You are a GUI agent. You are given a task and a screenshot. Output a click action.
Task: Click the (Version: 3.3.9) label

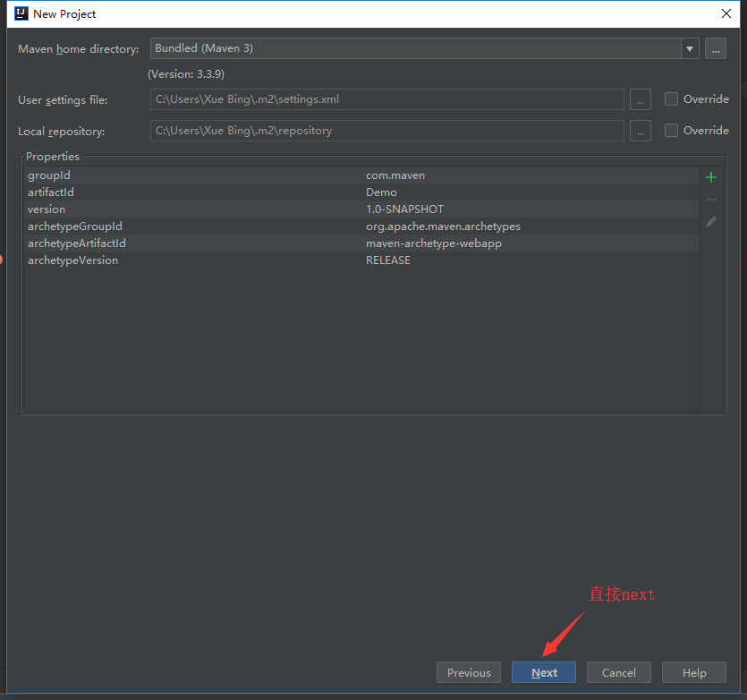click(x=186, y=74)
